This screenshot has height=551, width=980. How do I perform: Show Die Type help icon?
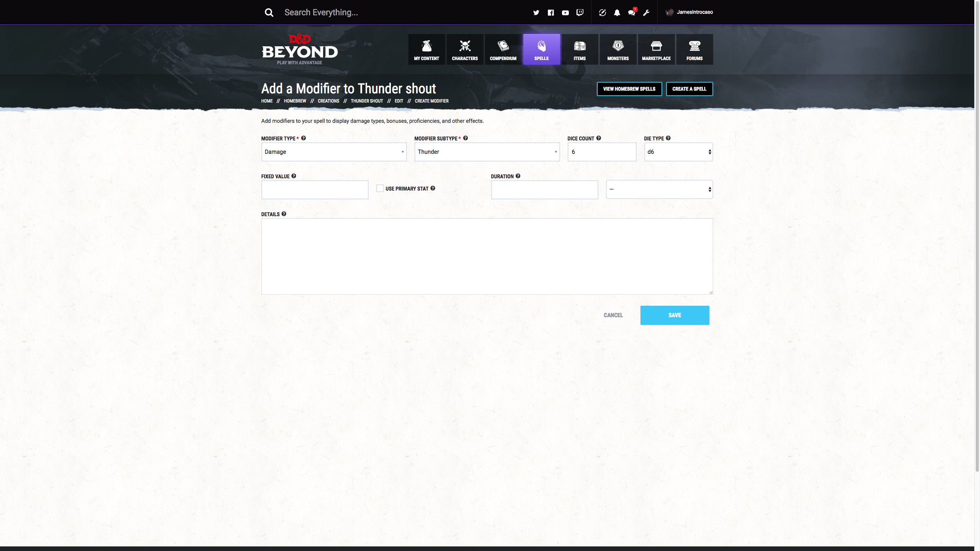pos(668,138)
